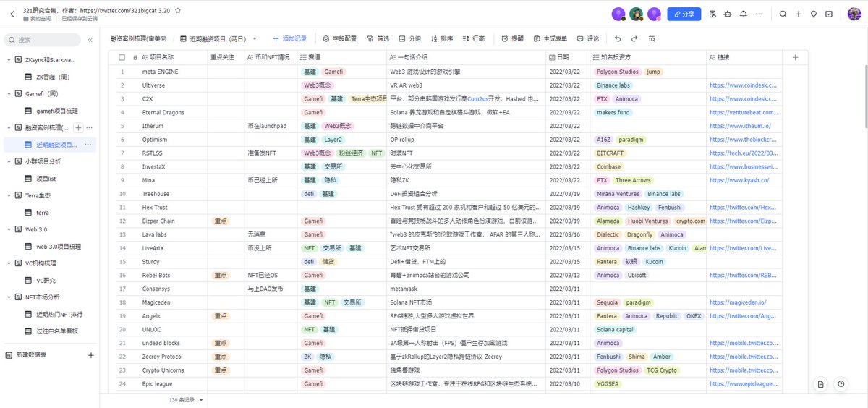
Task: Select the Optimism project name cell
Action: pyautogui.click(x=172, y=140)
